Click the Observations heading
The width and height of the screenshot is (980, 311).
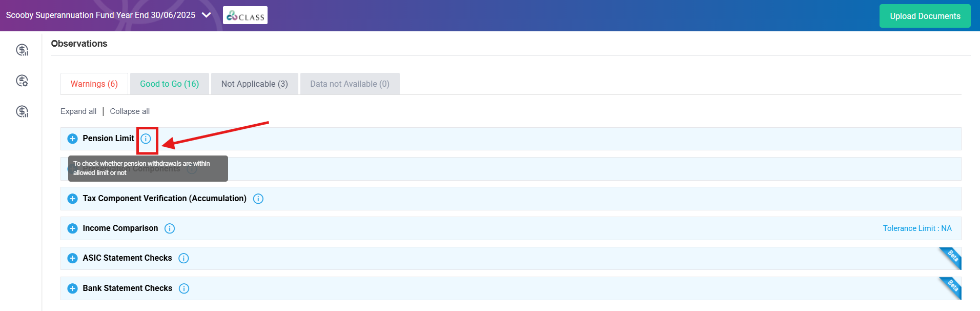point(79,44)
